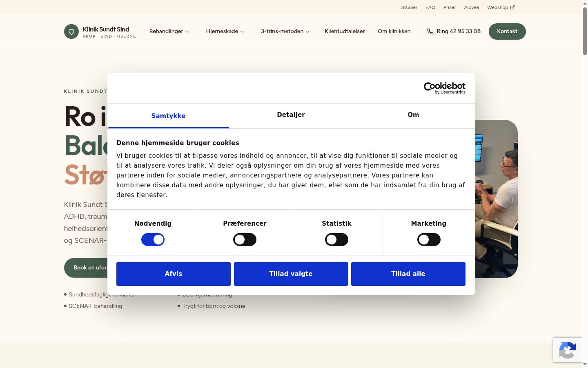Open the Studier link
Screen dimensions: 588x368
[x=409, y=7]
